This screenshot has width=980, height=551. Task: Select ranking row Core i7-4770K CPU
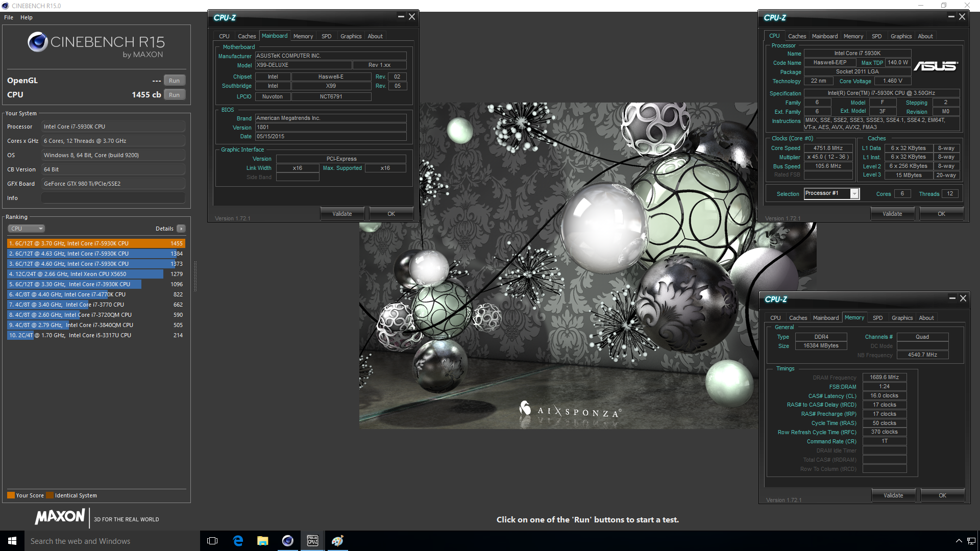pos(96,294)
